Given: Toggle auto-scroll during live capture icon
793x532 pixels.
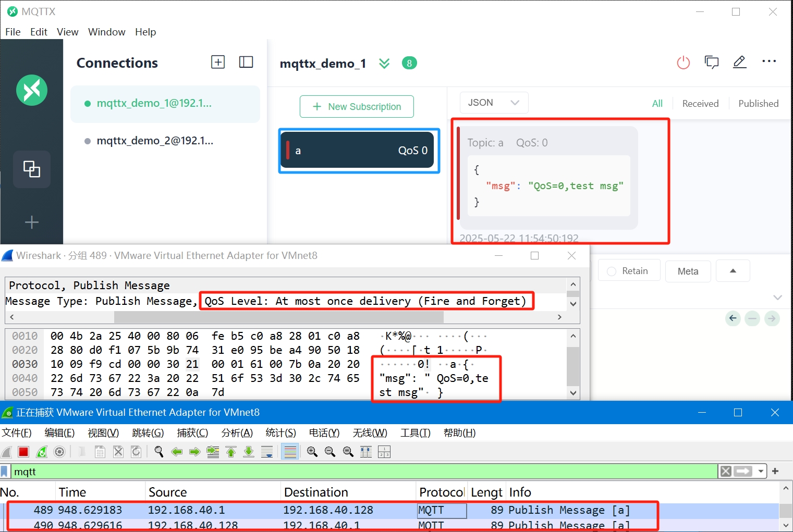Looking at the screenshot, I should [x=267, y=452].
